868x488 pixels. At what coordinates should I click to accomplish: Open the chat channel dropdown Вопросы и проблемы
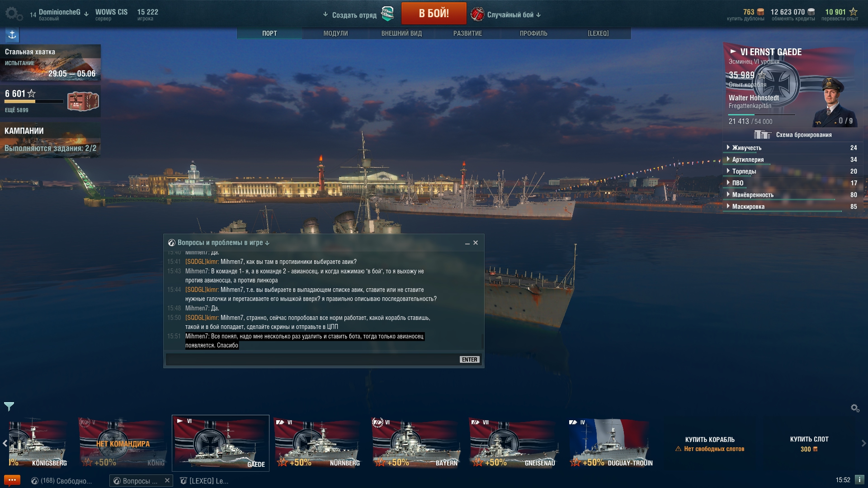[x=219, y=243]
